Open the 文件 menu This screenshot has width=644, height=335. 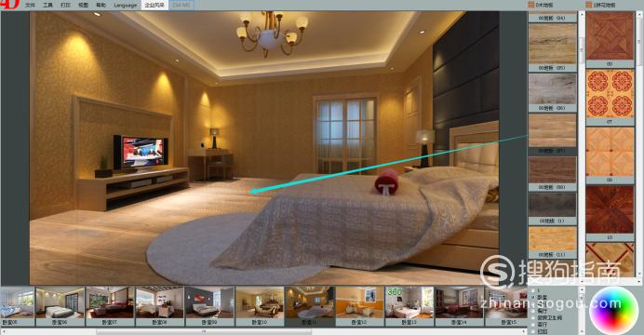click(x=30, y=5)
